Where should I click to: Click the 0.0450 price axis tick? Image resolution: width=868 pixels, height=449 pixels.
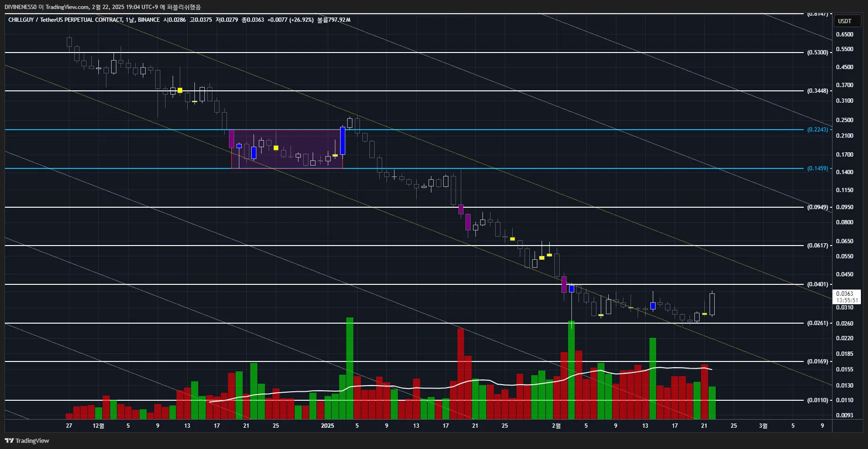click(x=845, y=274)
